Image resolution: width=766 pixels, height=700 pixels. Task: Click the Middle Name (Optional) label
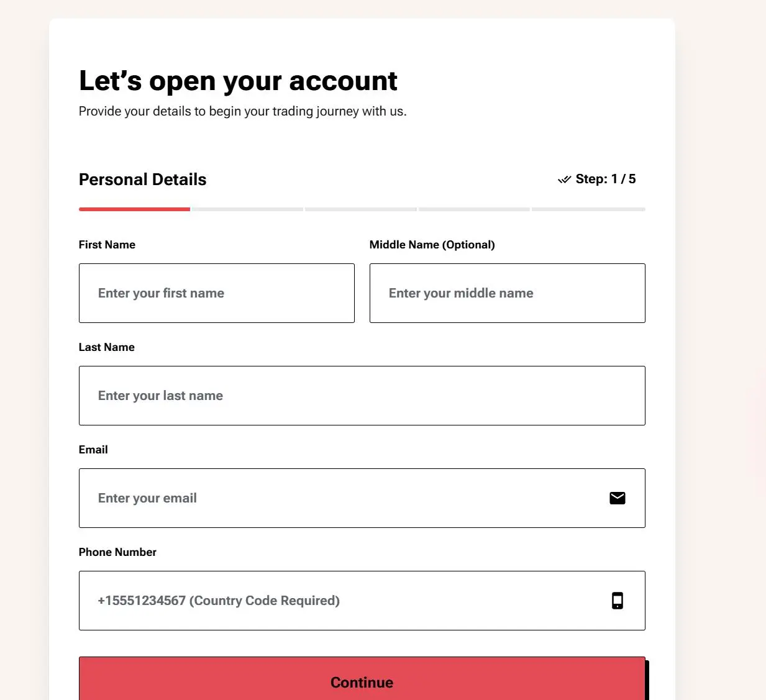[432, 245]
